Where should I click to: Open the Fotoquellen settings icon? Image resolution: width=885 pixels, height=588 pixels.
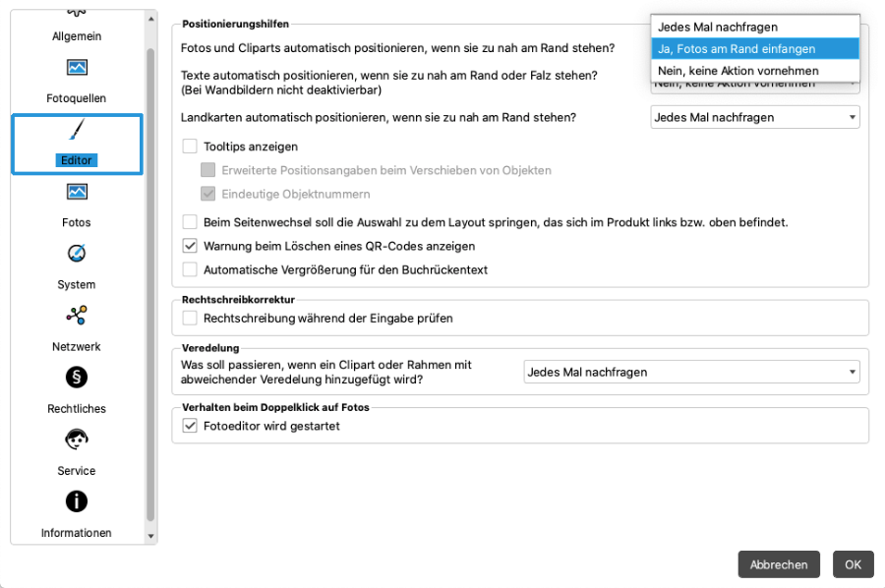(x=77, y=68)
